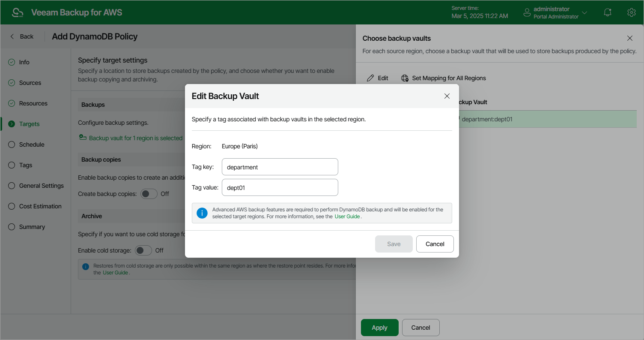Click Set Mapping for All Regions
Image resolution: width=644 pixels, height=340 pixels.
coord(444,78)
